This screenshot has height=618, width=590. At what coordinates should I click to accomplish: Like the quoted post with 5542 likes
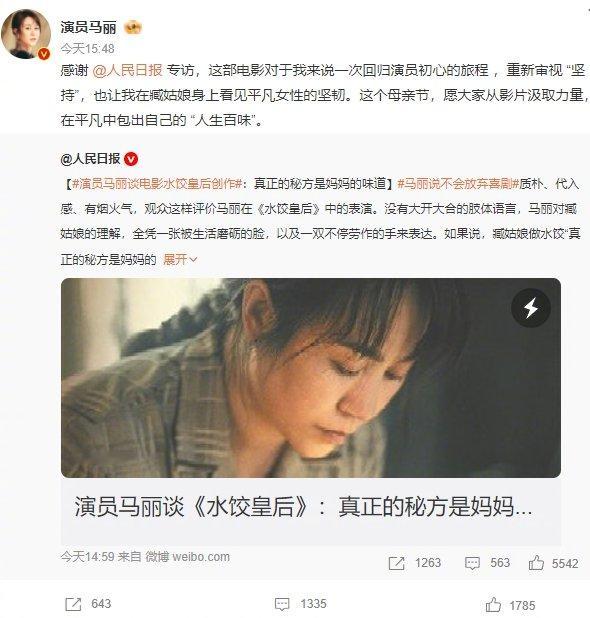(536, 563)
